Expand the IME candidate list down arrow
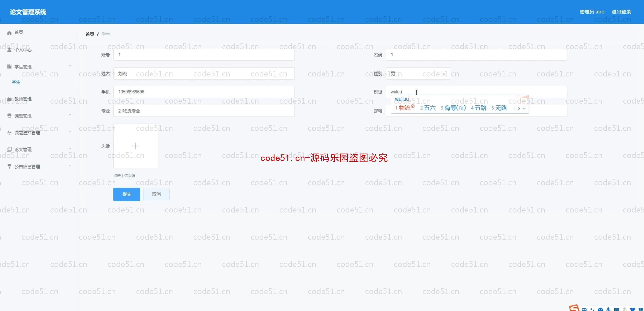 (x=524, y=108)
